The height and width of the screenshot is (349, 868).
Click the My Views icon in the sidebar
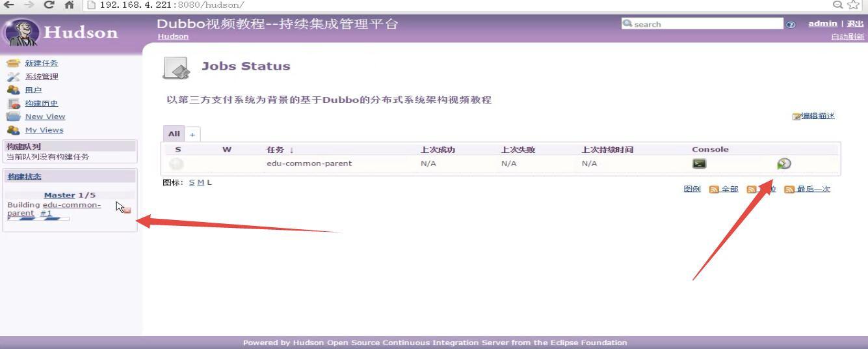point(13,130)
